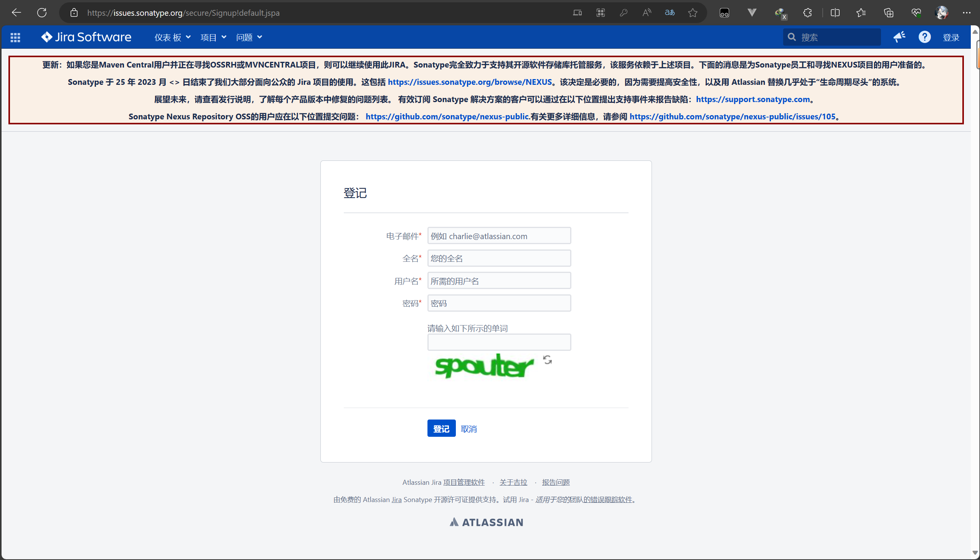Focus the 电子邮件 email input field
This screenshot has height=560, width=980.
(499, 236)
